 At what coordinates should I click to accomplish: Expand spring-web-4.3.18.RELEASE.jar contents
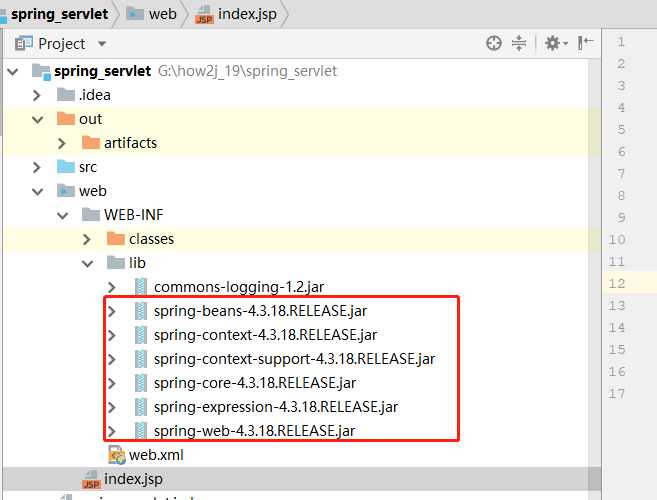pyautogui.click(x=112, y=431)
